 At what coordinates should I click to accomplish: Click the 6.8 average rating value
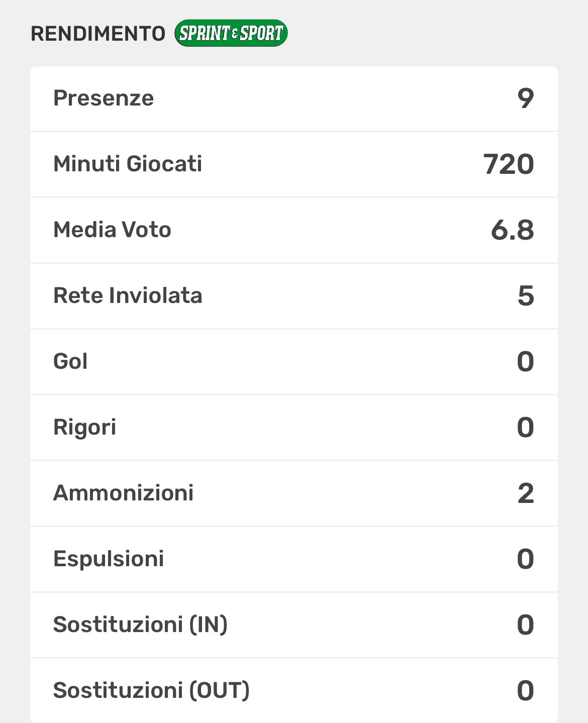point(512,230)
